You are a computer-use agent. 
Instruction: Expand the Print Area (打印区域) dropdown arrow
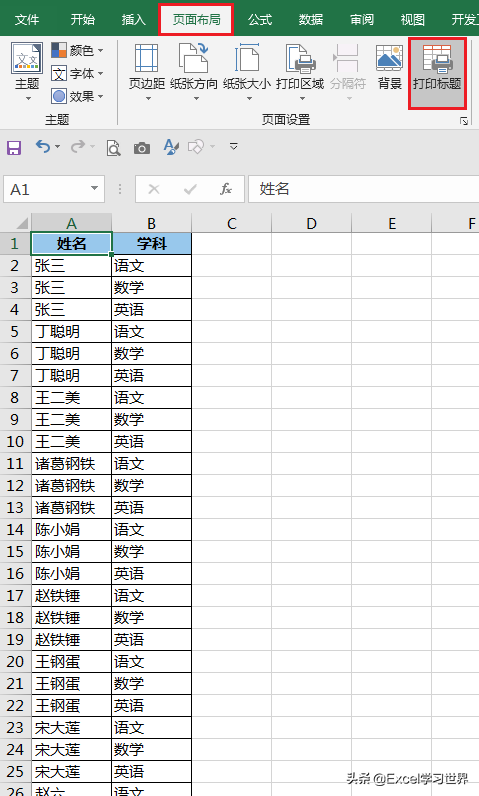302,98
